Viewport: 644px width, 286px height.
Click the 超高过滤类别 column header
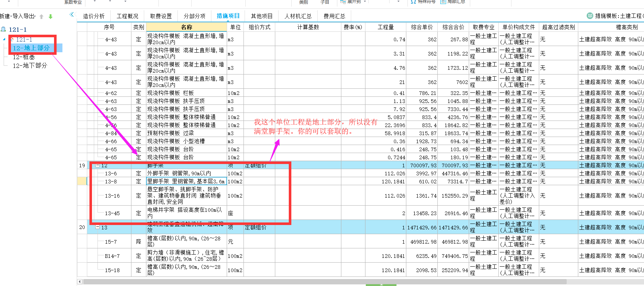[x=559, y=27]
